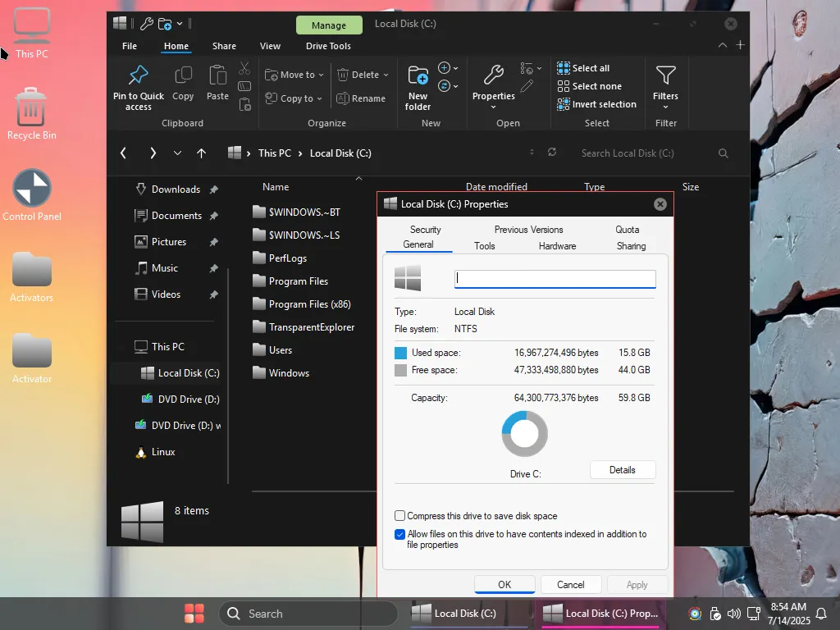Click the New folder icon in title bar
840x630 pixels.
tap(164, 24)
